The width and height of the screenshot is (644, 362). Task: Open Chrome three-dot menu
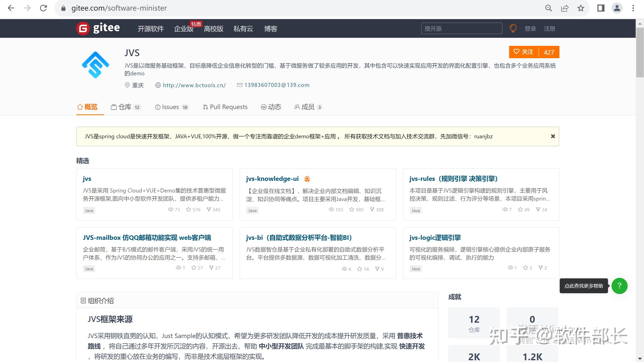(633, 8)
